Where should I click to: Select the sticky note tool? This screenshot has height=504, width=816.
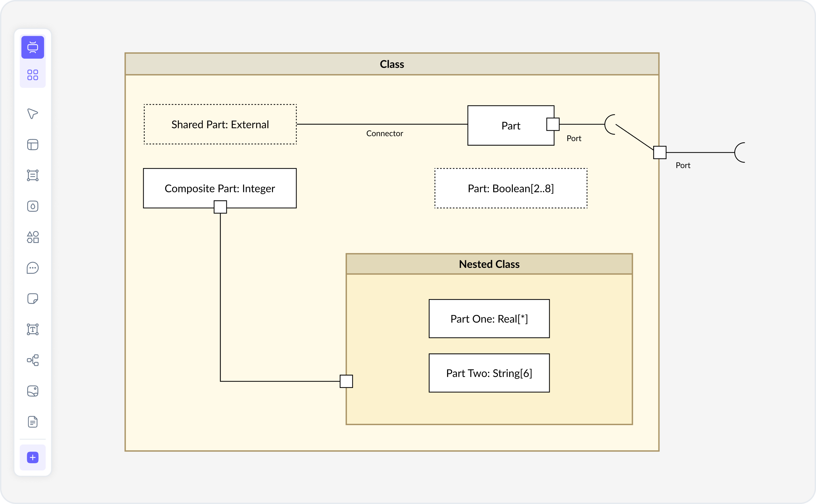pos(33,299)
